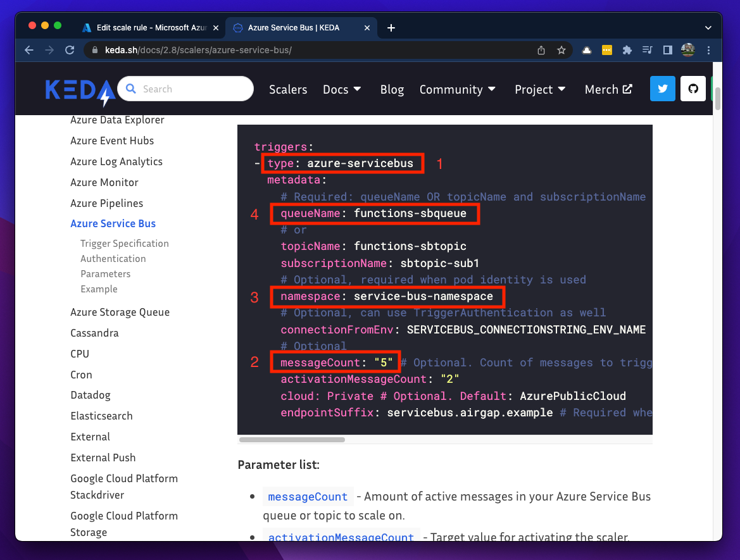Open the Project dropdown menu
The image size is (740, 560).
pos(539,90)
